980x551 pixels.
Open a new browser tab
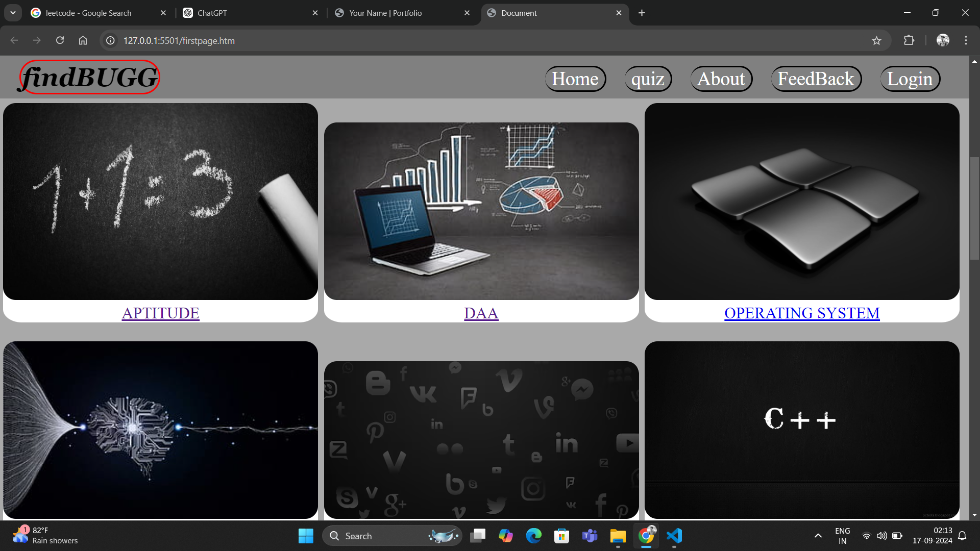pyautogui.click(x=642, y=13)
